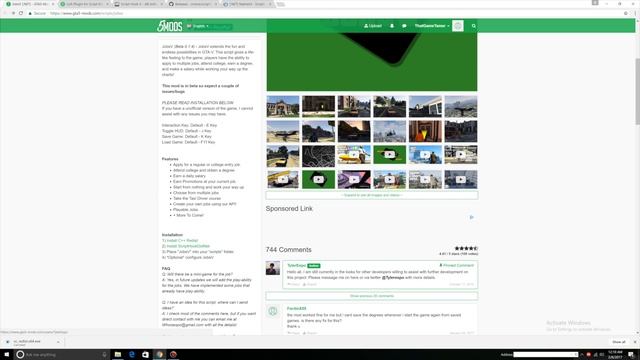This screenshot has width=640, height=360.
Task: Open the Windows Start button
Action: (7, 354)
